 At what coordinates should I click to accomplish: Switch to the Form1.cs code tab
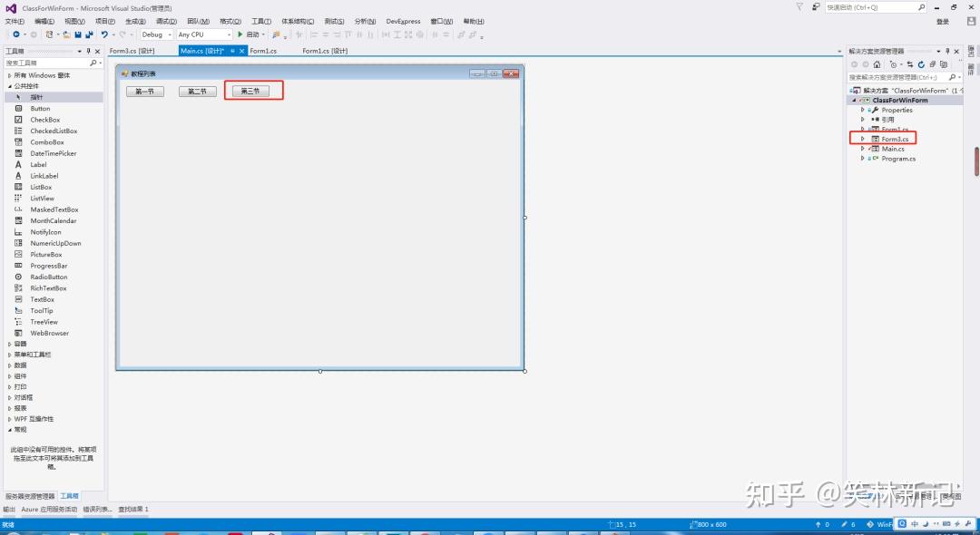pyautogui.click(x=263, y=51)
